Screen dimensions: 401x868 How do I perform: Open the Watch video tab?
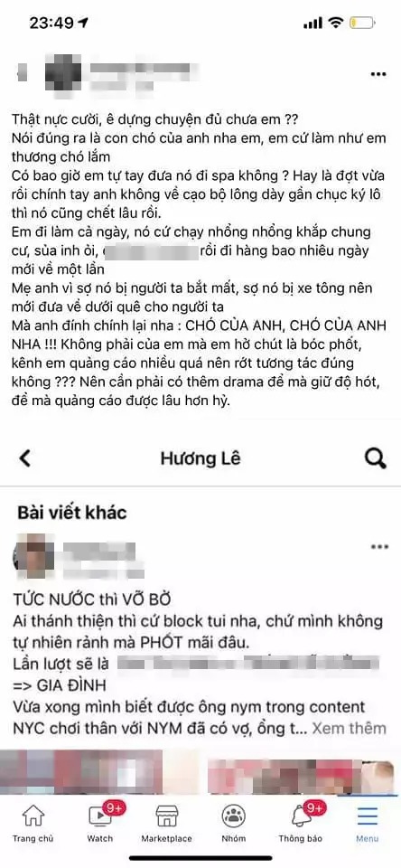[x=100, y=824]
